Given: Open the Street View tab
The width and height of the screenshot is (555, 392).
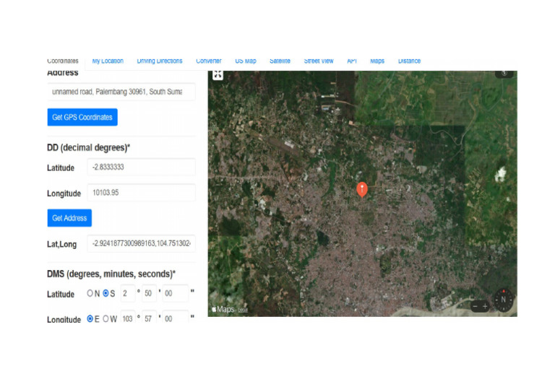Looking at the screenshot, I should (319, 61).
